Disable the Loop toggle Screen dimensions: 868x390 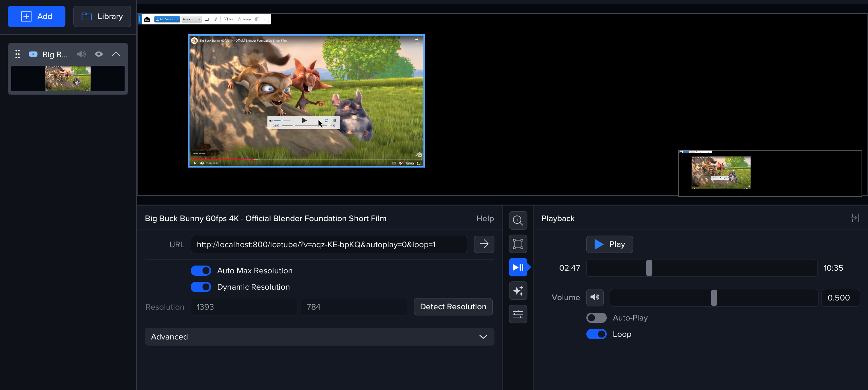[x=596, y=334]
